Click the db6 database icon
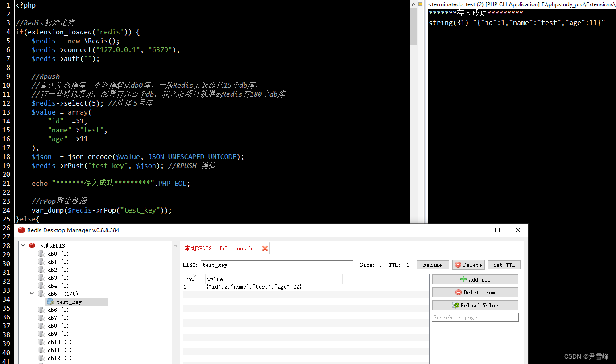This screenshot has width=616, height=364. point(41,310)
